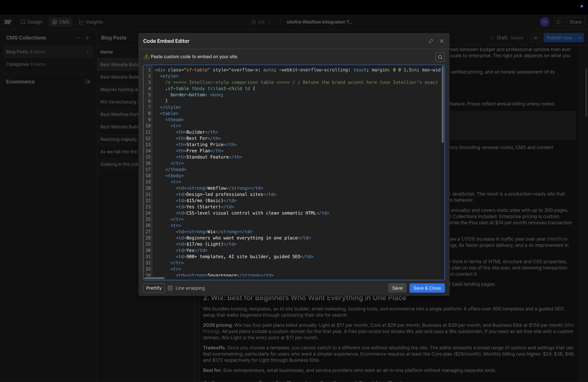This screenshot has width=588, height=382.
Task: Open the Insights tab
Action: [91, 22]
